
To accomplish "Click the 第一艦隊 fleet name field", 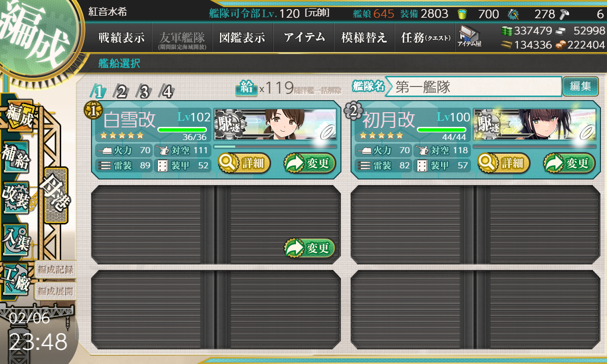I will click(x=473, y=86).
